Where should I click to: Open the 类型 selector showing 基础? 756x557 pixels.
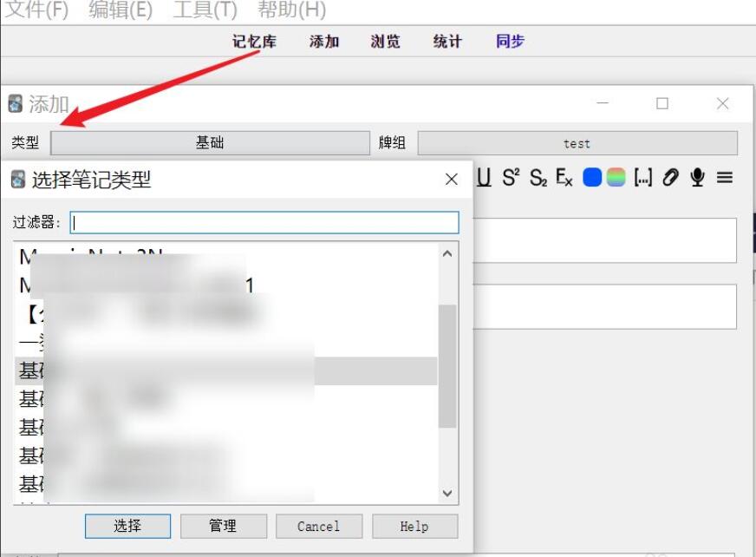click(210, 143)
